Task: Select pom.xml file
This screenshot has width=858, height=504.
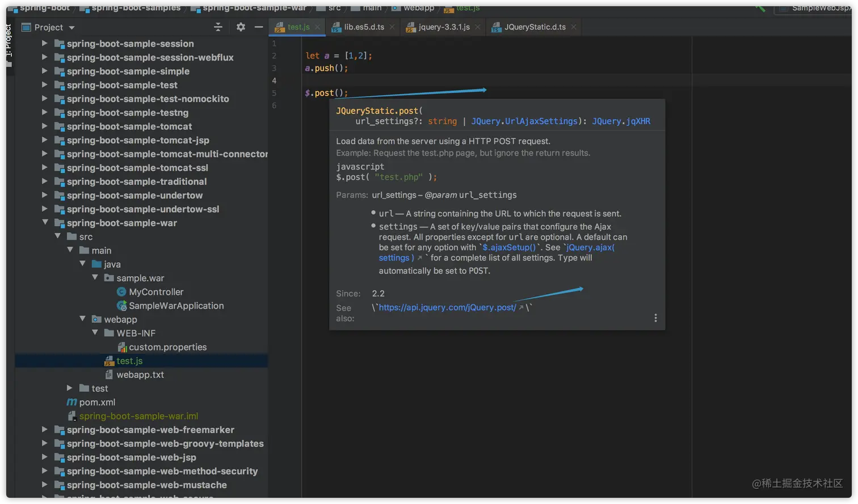Action: click(97, 403)
